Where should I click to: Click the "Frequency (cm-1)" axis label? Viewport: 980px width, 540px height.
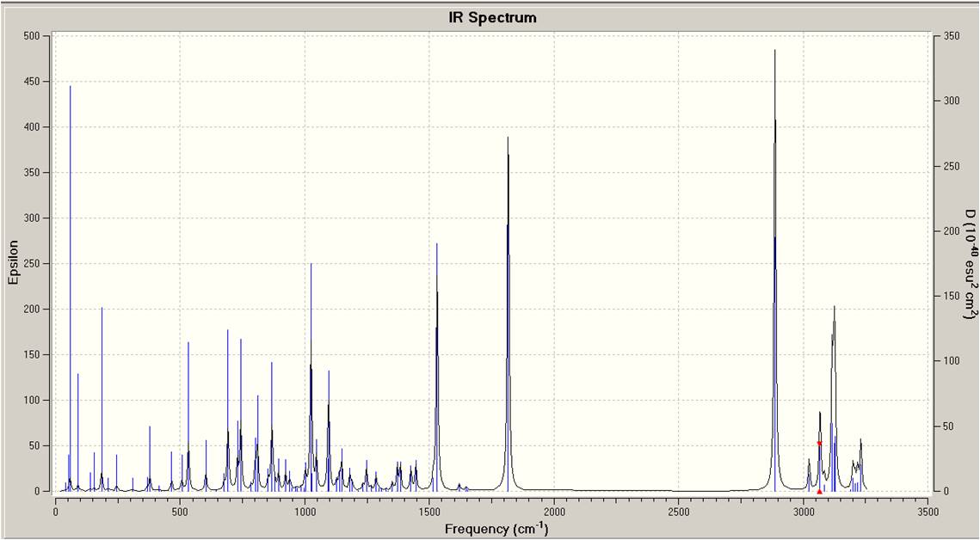tap(496, 529)
